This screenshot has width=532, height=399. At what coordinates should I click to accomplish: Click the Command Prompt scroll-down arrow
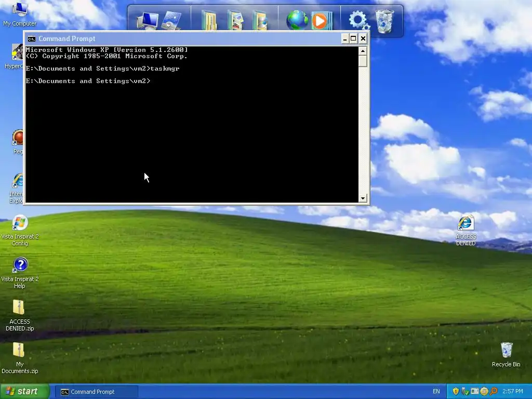click(x=363, y=198)
